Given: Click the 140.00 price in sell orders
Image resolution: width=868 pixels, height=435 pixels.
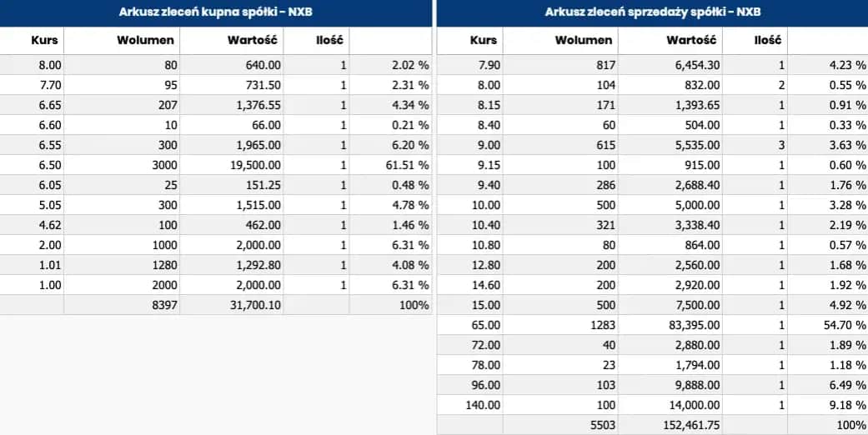Looking at the screenshot, I should pos(484,405).
